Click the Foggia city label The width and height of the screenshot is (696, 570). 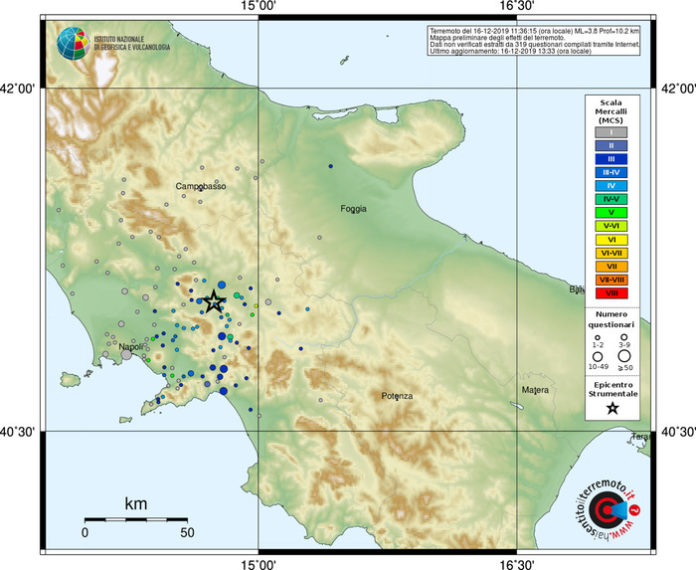[353, 209]
